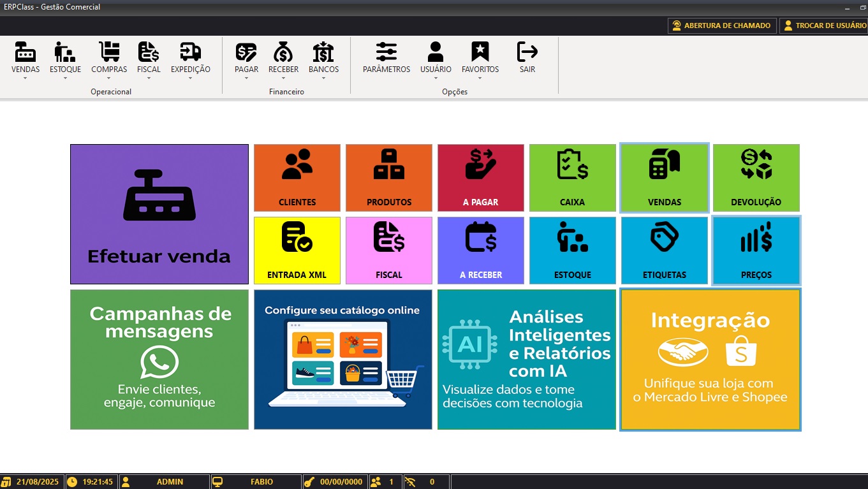Click FABIO computer name in status bar
Screen dimensions: 868x489
pos(261,482)
